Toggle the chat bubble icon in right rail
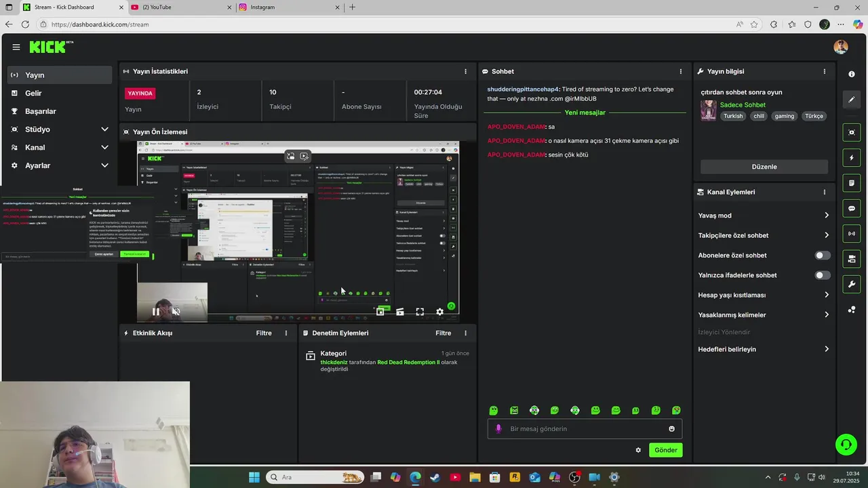Viewport: 868px width, 488px height. [852, 208]
